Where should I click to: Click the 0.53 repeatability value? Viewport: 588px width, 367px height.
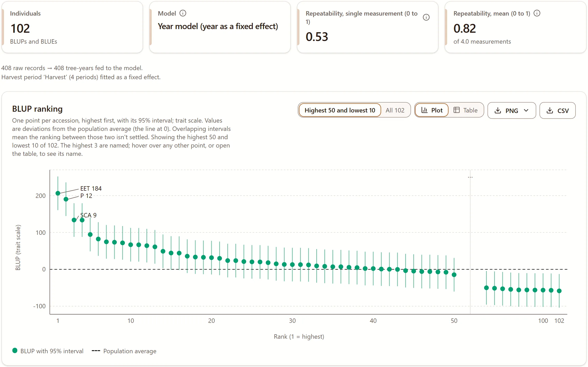tap(317, 37)
